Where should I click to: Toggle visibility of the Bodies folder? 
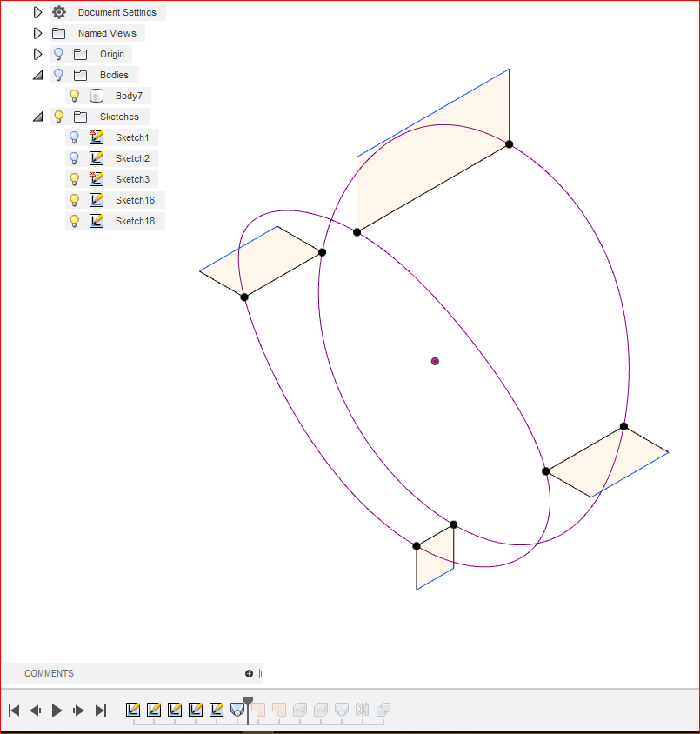pyautogui.click(x=58, y=75)
